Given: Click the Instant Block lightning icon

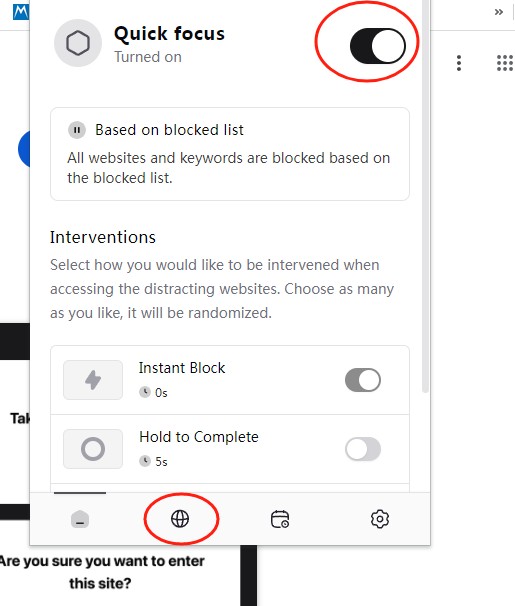Looking at the screenshot, I should coord(93,380).
